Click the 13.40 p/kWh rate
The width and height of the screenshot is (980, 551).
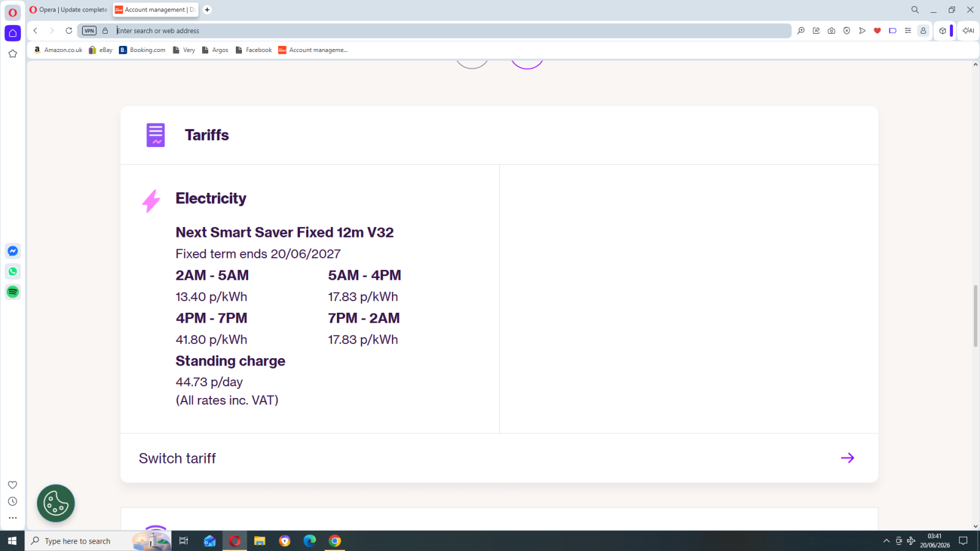click(x=211, y=297)
